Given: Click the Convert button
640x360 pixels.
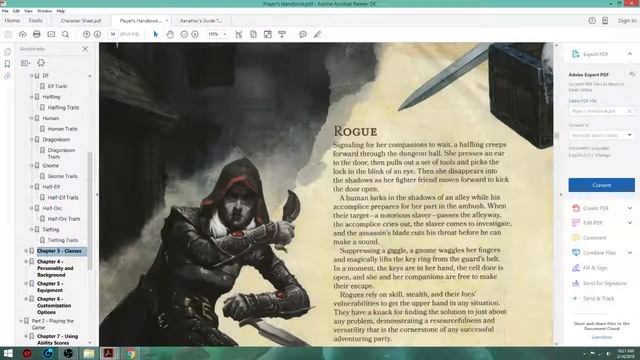Looking at the screenshot, I should coord(602,185).
